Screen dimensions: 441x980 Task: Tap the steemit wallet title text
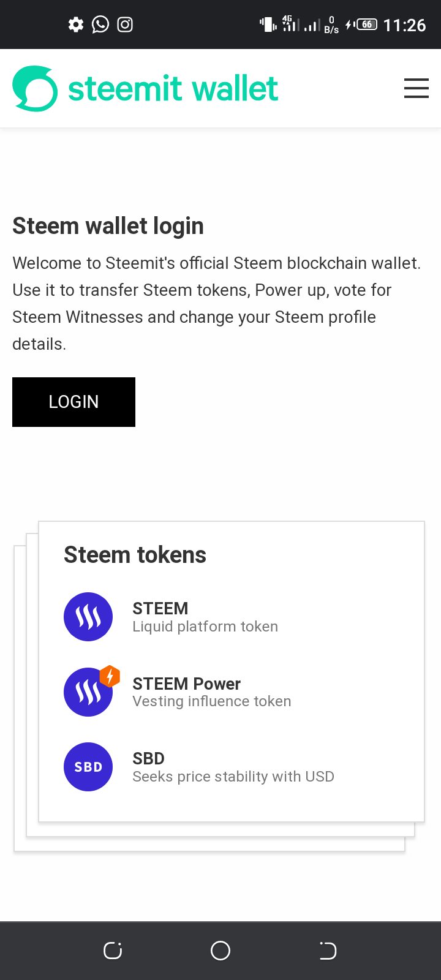[x=173, y=88]
